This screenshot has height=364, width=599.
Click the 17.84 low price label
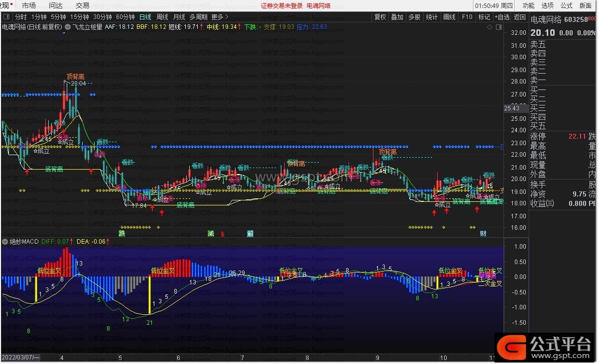(139, 205)
